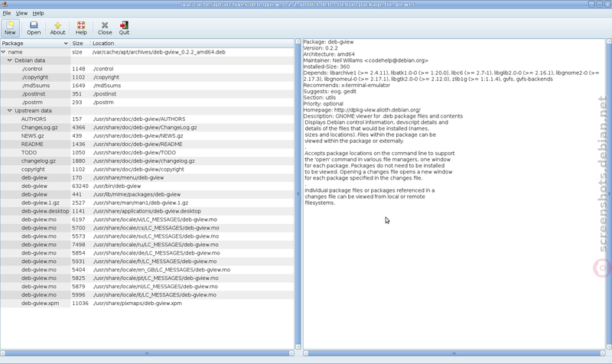Click the left pane scrollbar's up arrow
The height and width of the screenshot is (364, 612).
tap(298, 41)
